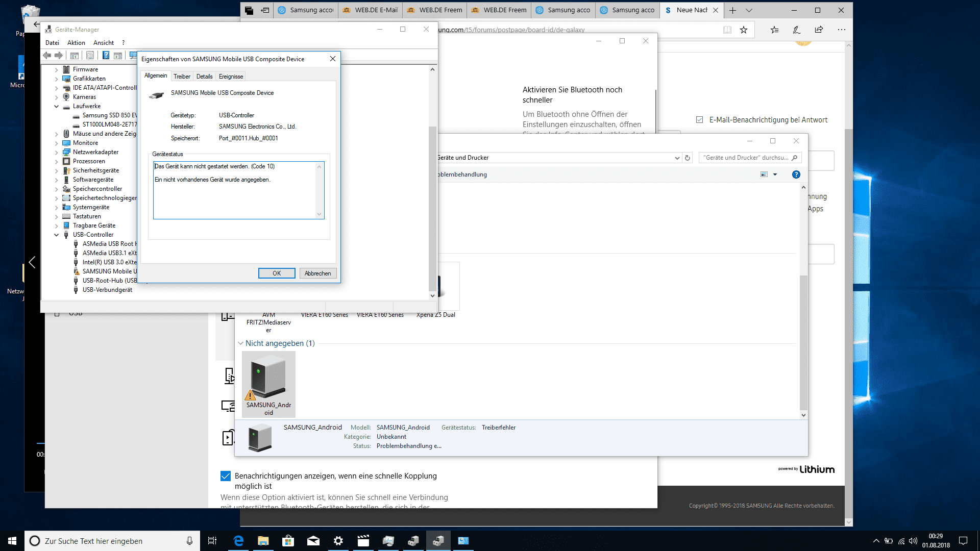Open Microsoft Store from the taskbar
The width and height of the screenshot is (980, 551).
pos(288,541)
